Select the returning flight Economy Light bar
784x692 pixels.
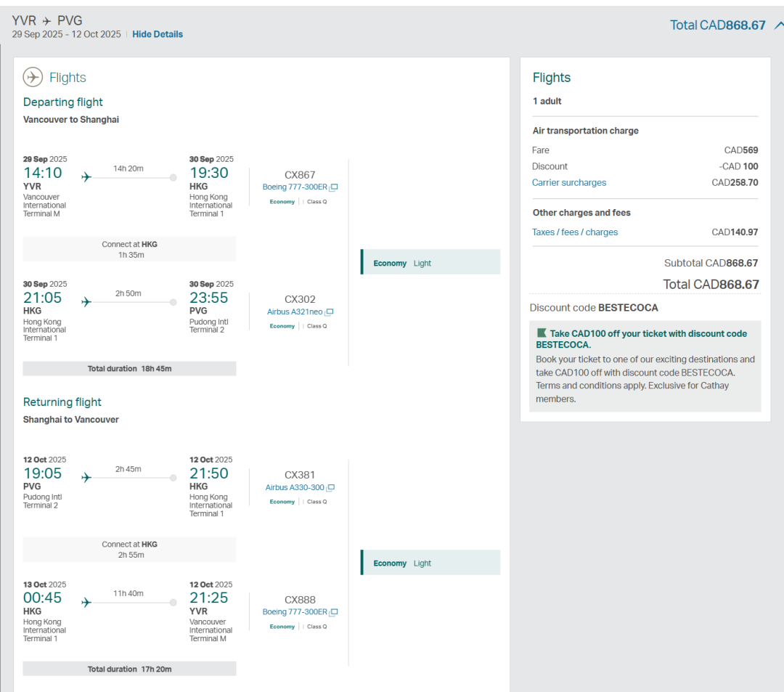point(430,563)
